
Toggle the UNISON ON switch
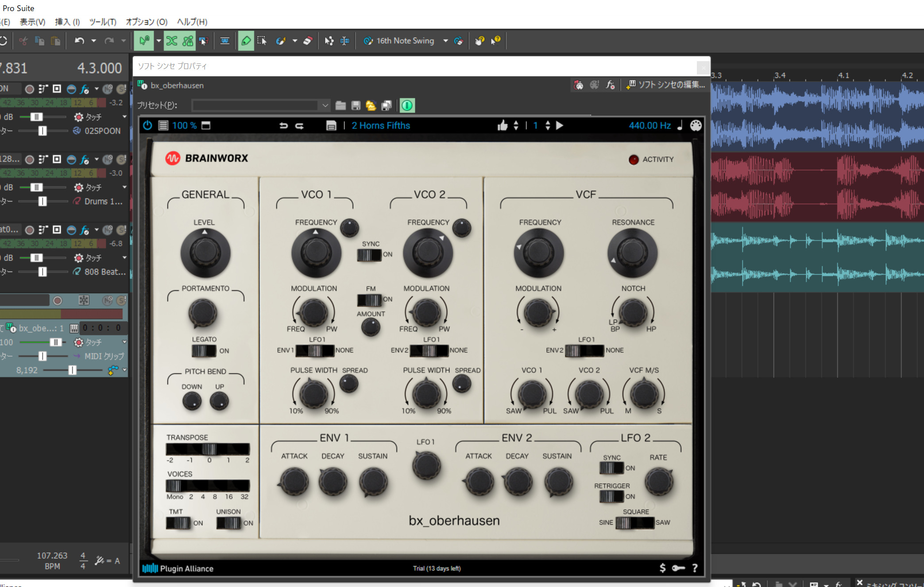(x=228, y=523)
